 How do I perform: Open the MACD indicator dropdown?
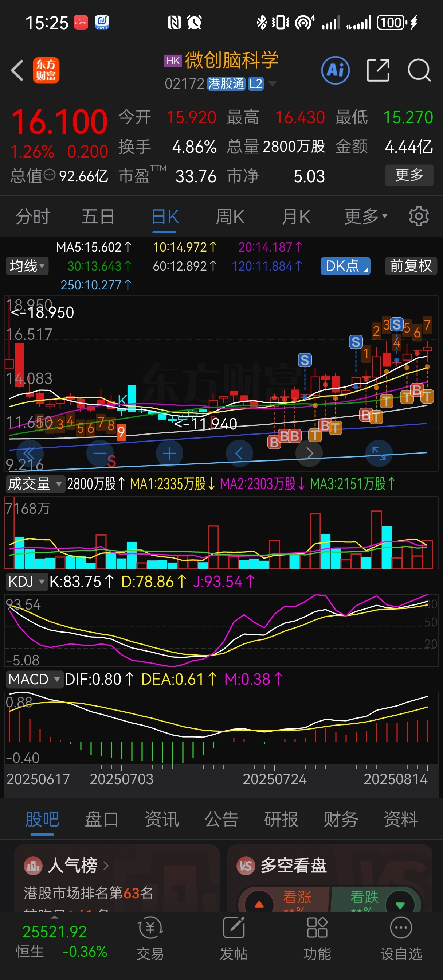[x=34, y=680]
